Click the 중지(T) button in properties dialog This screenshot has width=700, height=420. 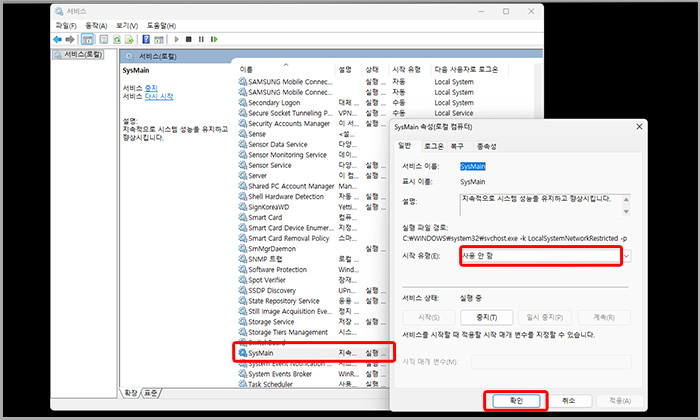487,317
